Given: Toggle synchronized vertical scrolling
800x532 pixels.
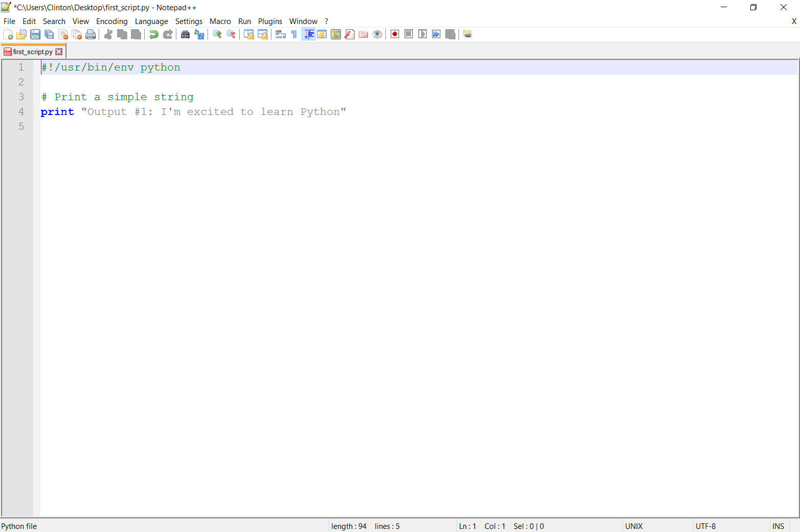Looking at the screenshot, I should pyautogui.click(x=249, y=34).
